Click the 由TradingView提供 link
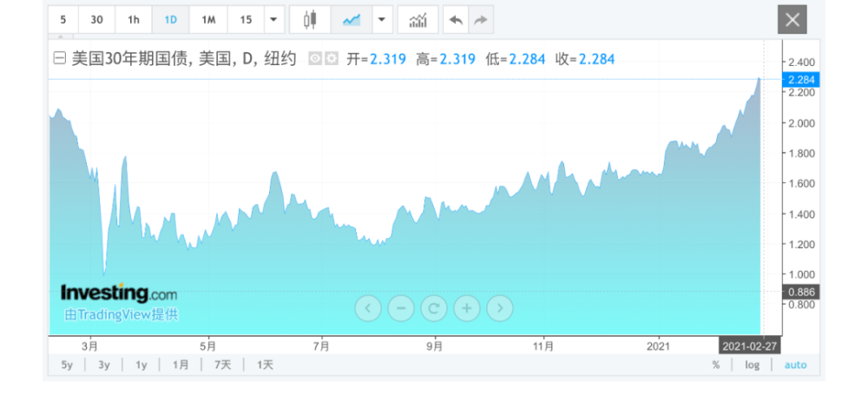Image resolution: width=868 pixels, height=401 pixels. click(x=122, y=314)
